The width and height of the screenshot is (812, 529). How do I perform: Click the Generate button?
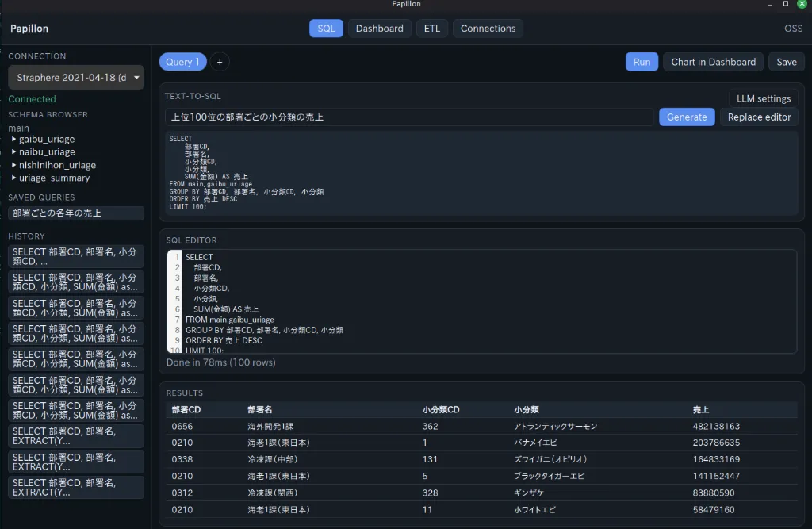point(687,117)
